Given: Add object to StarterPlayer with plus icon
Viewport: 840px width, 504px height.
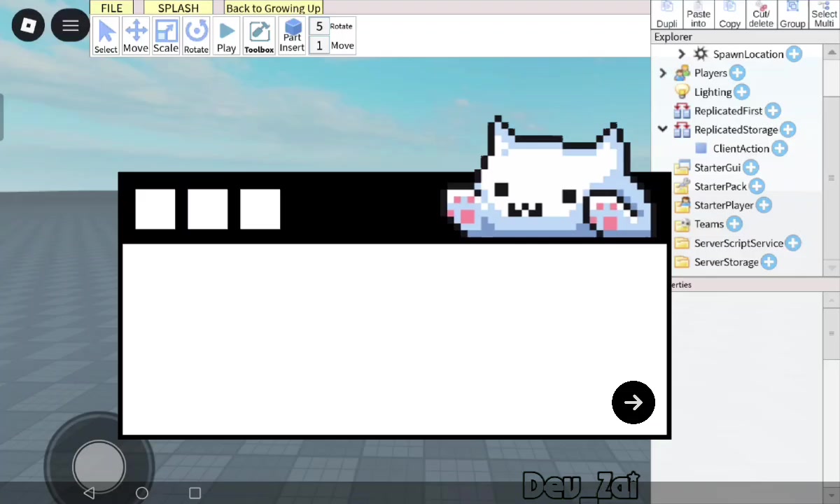Looking at the screenshot, I should pos(764,205).
